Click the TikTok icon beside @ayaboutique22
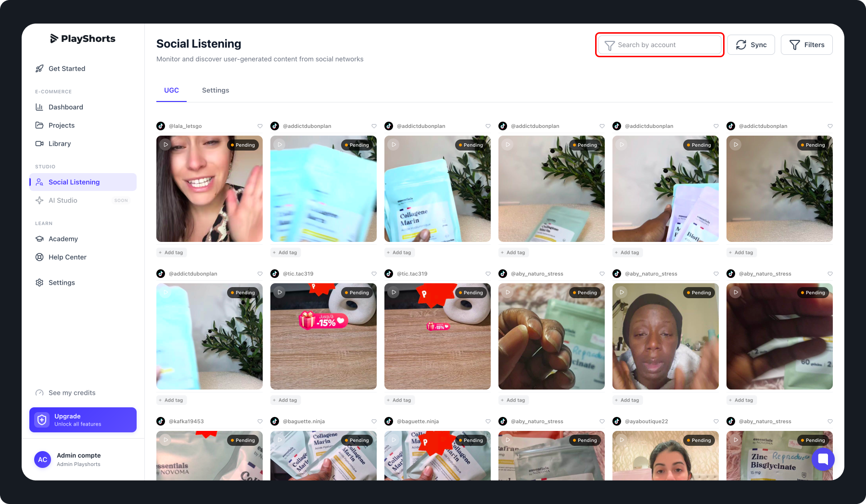Viewport: 866px width, 504px height. (x=617, y=421)
